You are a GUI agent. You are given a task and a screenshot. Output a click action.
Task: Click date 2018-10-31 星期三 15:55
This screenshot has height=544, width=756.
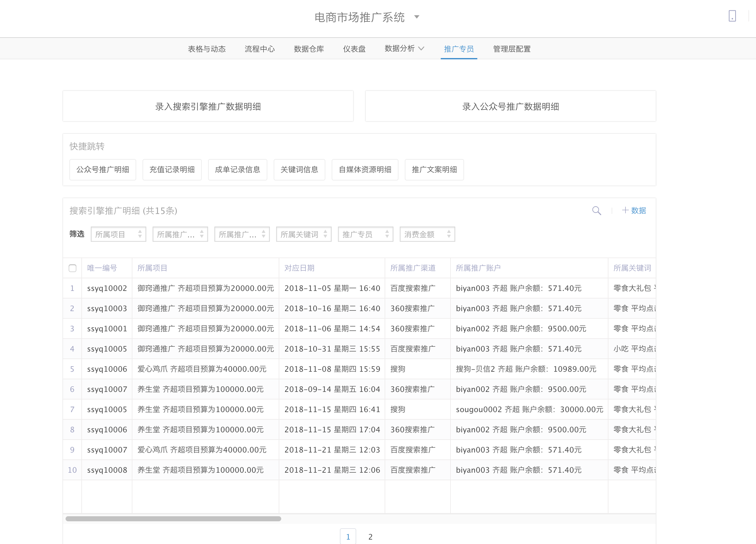pyautogui.click(x=332, y=349)
